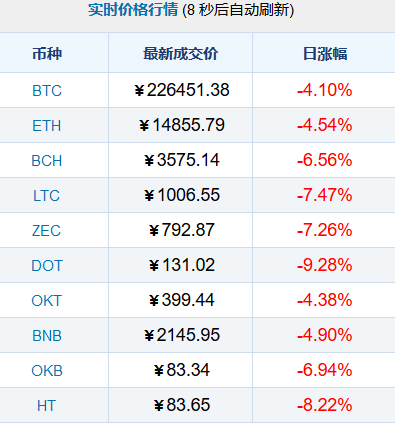This screenshot has width=395, height=426.
Task: Click the LTC price ¥1006.55
Action: coord(182,195)
